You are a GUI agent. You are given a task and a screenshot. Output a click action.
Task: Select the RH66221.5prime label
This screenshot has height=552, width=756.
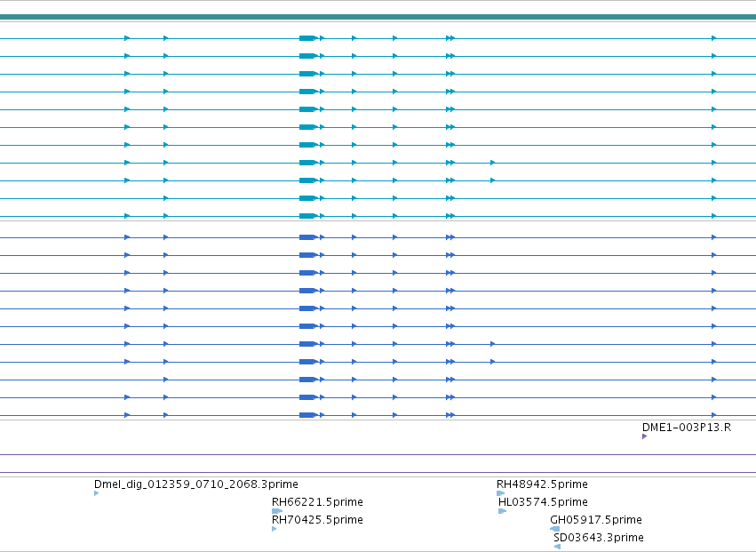tap(317, 502)
